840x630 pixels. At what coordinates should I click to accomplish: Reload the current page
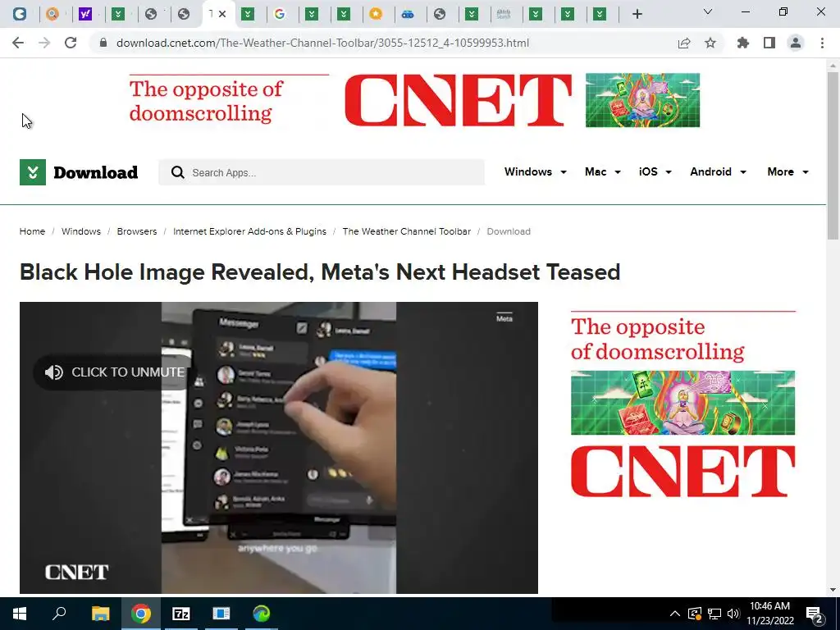(x=71, y=43)
